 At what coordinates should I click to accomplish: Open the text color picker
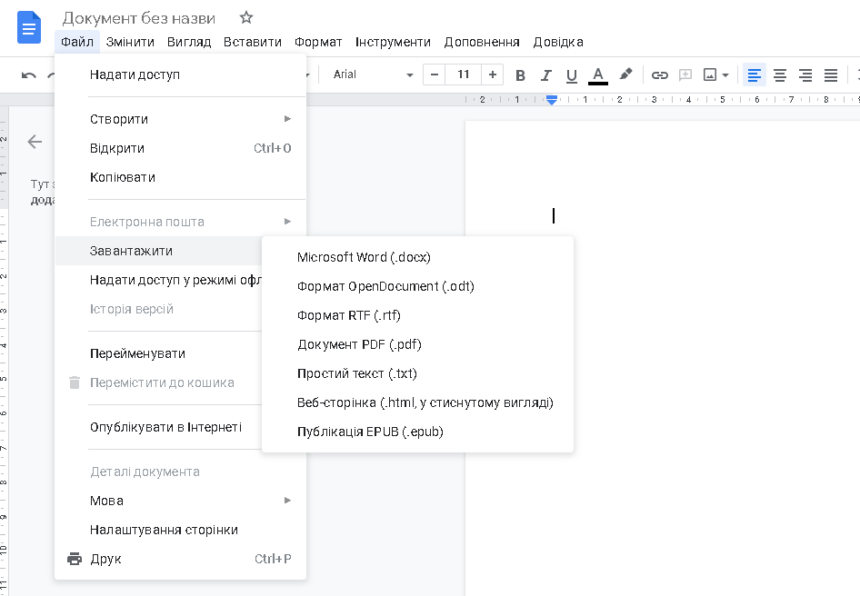pyautogui.click(x=597, y=74)
